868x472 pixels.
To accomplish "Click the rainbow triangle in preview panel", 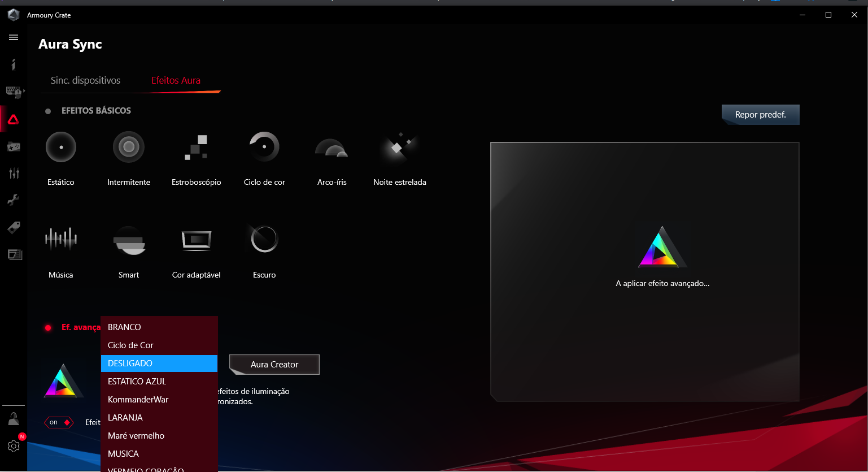I will [x=661, y=248].
